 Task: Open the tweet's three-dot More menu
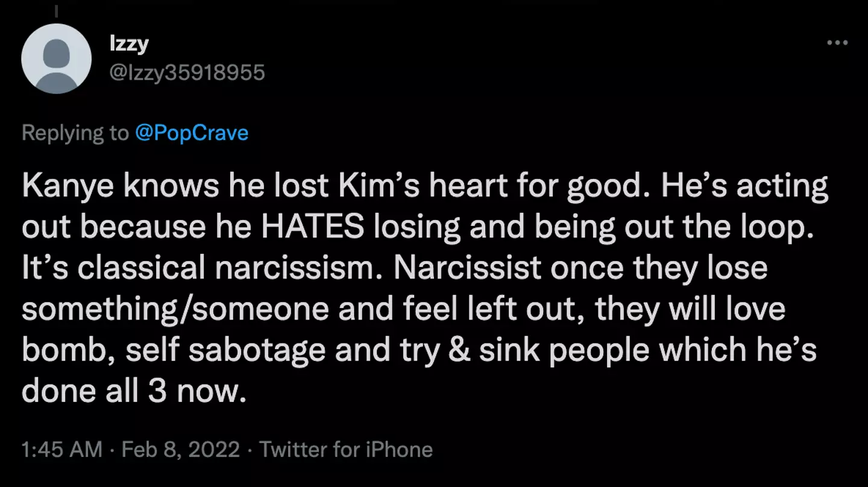837,43
